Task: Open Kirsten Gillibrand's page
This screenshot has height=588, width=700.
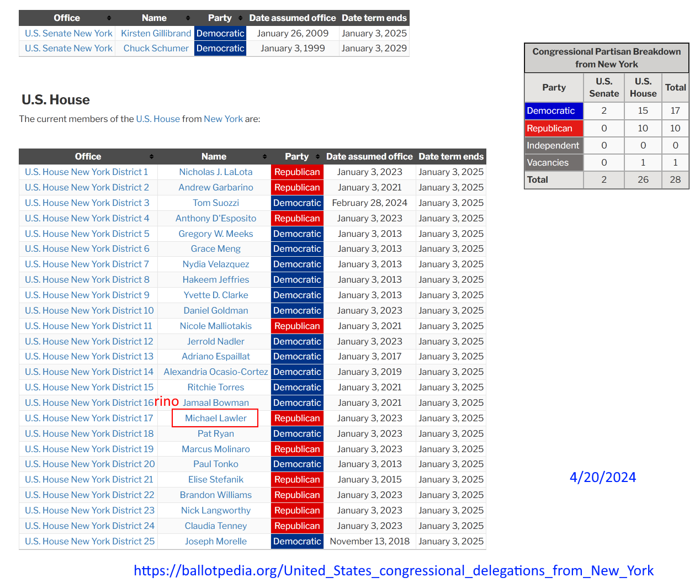Action: coord(156,34)
